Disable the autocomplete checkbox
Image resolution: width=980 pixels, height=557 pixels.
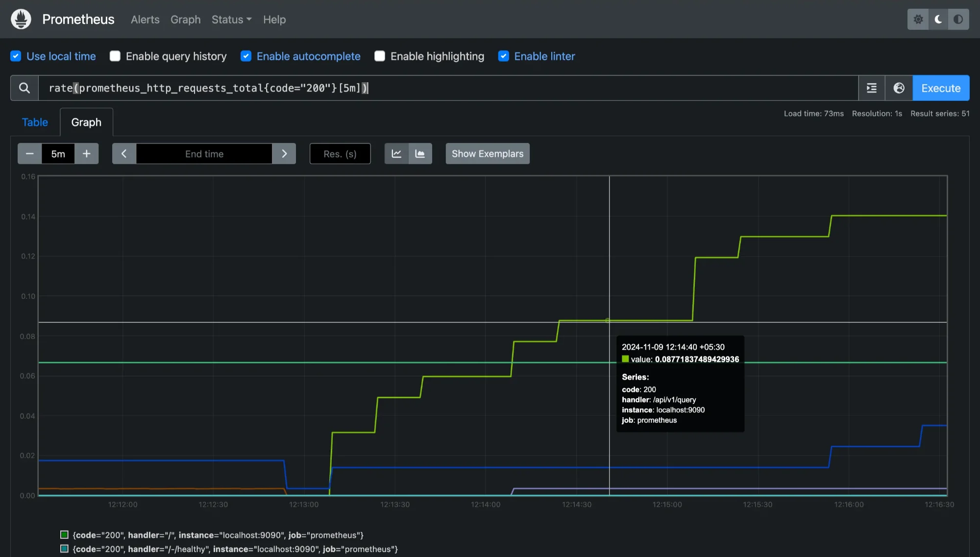tap(246, 56)
